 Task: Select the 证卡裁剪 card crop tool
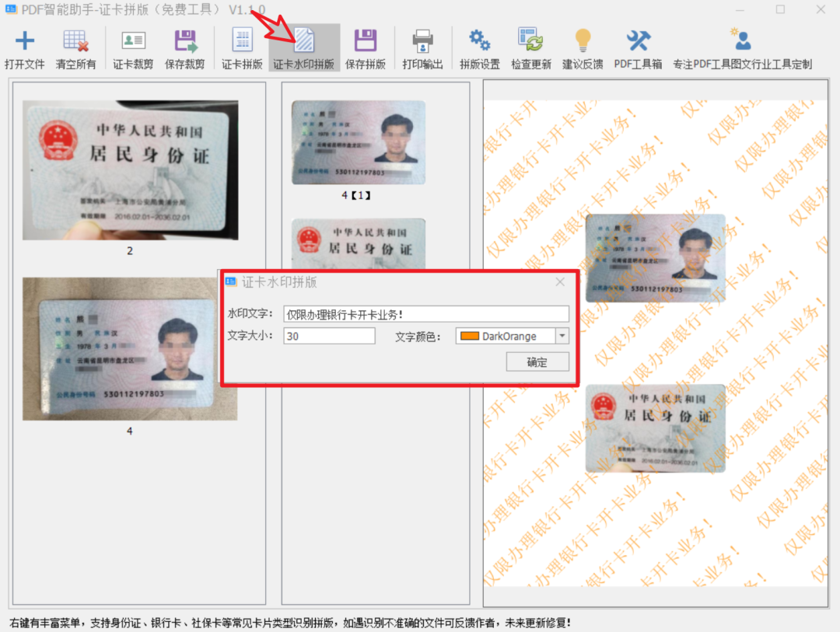pyautogui.click(x=133, y=41)
